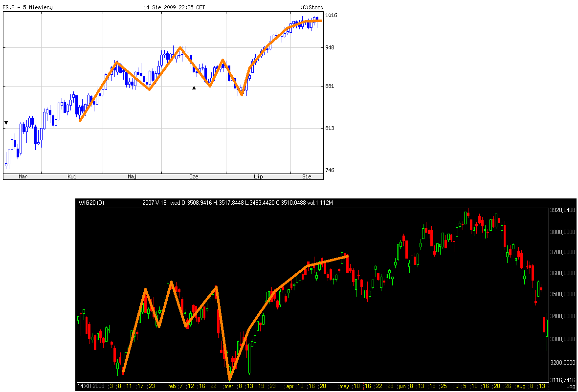Click the 3200,0000 price label

coord(562,363)
